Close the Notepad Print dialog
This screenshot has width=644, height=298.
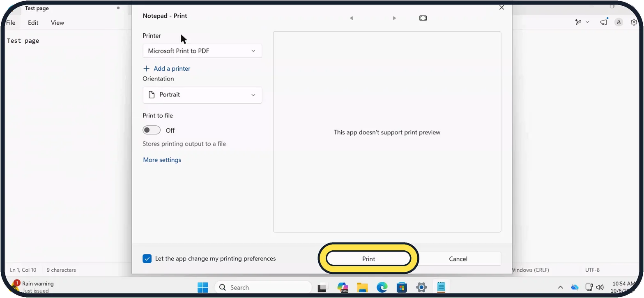click(501, 7)
